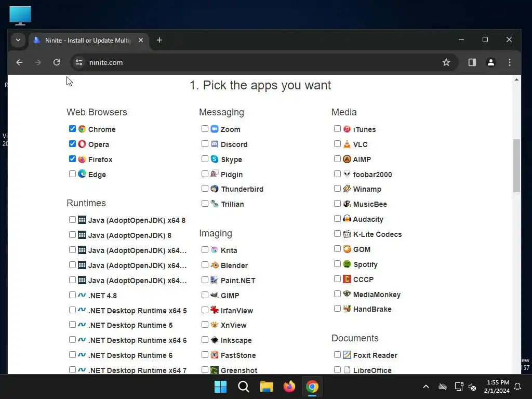Click the Blender icon

click(x=214, y=265)
